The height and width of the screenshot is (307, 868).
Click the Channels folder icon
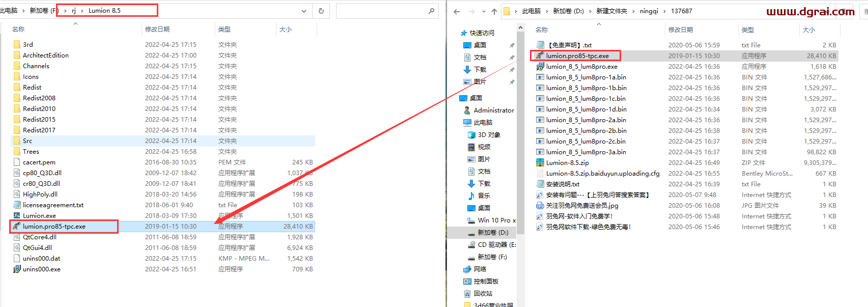tap(17, 66)
